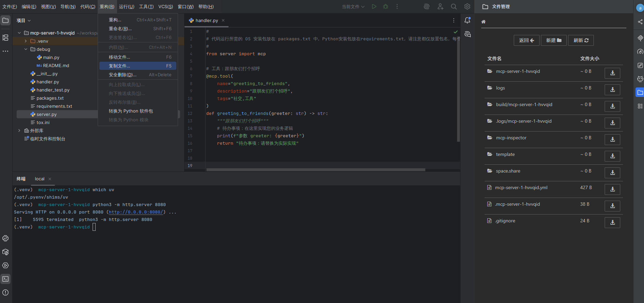The height and width of the screenshot is (303, 644).
Task: Click the Debug bug icon
Action: (x=386, y=6)
